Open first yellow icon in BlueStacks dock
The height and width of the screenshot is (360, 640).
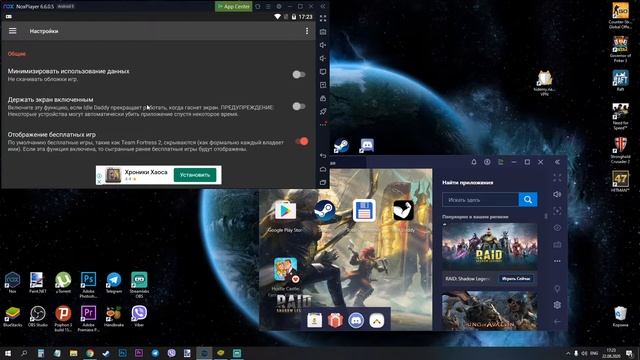314,320
